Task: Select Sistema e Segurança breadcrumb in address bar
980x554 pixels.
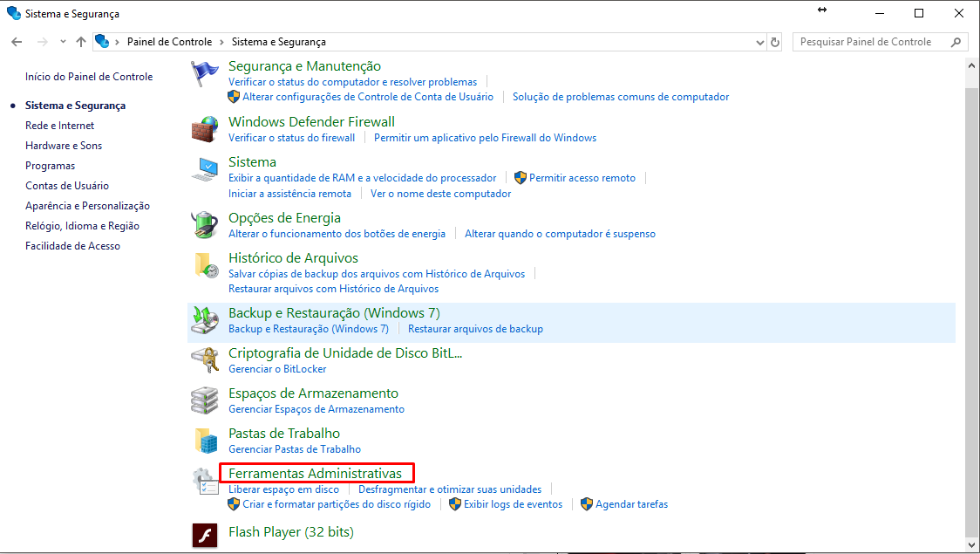Action: [x=279, y=42]
